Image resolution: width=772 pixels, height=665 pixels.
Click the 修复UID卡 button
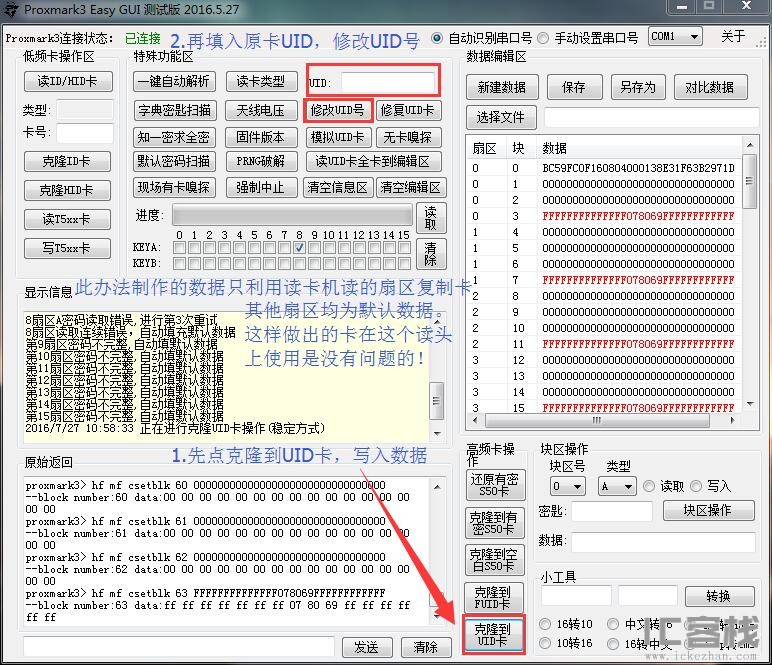(x=408, y=110)
